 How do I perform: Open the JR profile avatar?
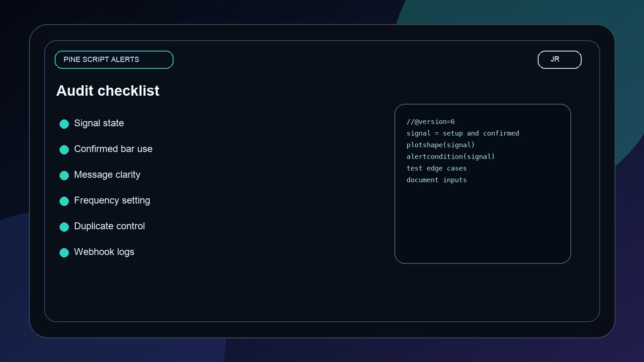(559, 60)
